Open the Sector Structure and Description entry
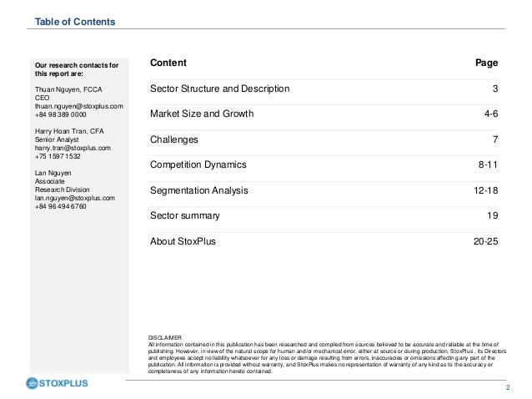Screen dimensions: 532x399 220,88
